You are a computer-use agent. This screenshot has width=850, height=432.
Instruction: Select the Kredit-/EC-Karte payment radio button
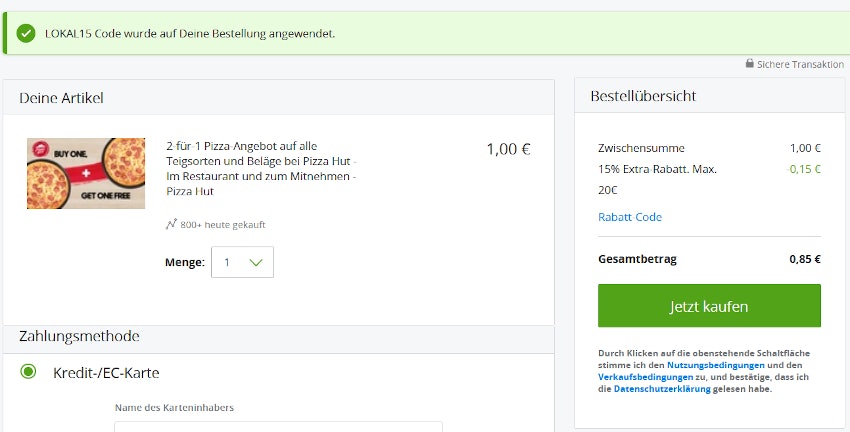[29, 372]
